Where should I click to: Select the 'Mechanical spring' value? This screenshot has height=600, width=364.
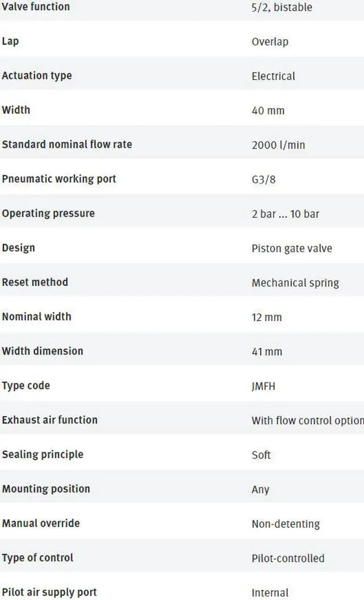295,283
